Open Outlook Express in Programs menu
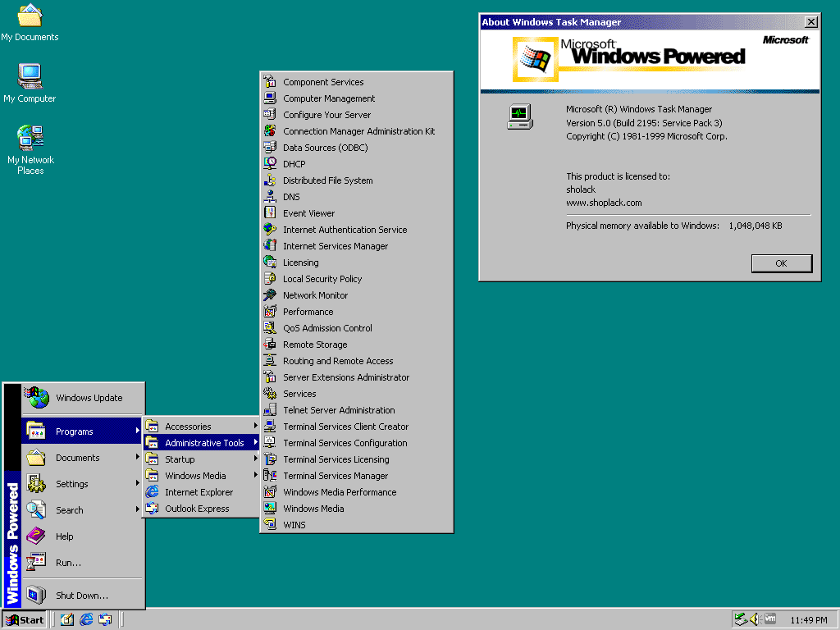 pos(202,509)
